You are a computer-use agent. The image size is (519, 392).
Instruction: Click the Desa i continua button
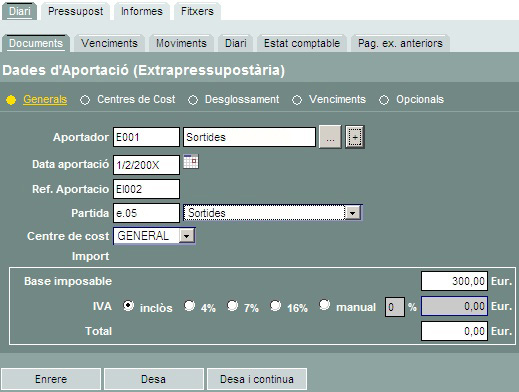(257, 379)
